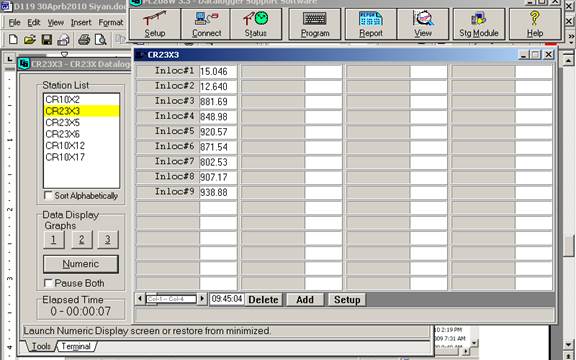The height and width of the screenshot is (360, 576).
Task: Enable the Sort Alphabetically checkbox
Action: [x=48, y=195]
